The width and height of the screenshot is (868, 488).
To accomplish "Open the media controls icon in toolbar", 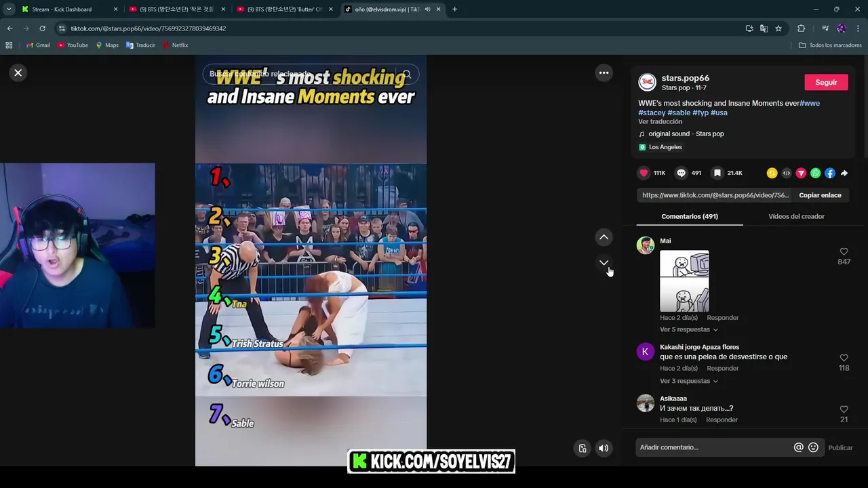I will click(x=825, y=28).
